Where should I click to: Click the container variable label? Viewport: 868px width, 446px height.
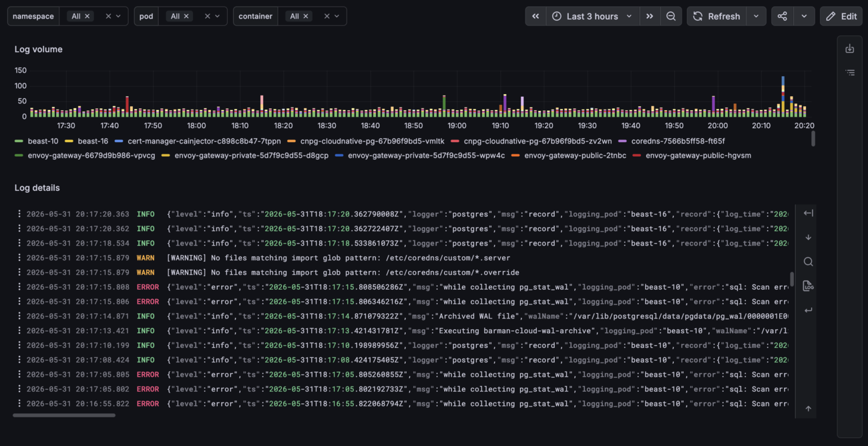(256, 16)
